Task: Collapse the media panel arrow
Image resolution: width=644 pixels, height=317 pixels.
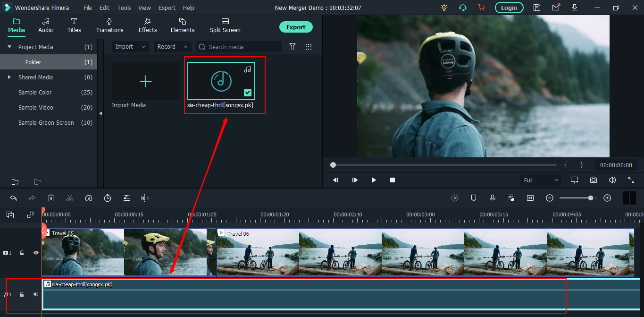Action: (100, 113)
